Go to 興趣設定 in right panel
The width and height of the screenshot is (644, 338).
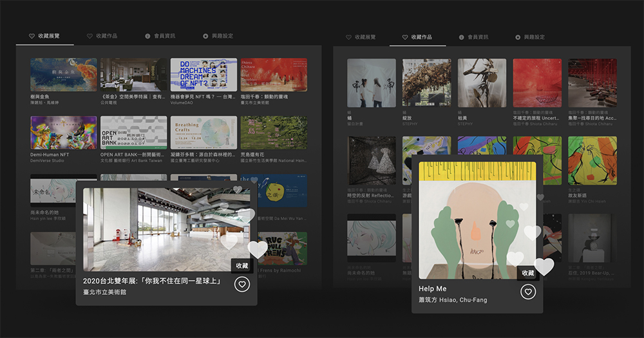(x=530, y=37)
